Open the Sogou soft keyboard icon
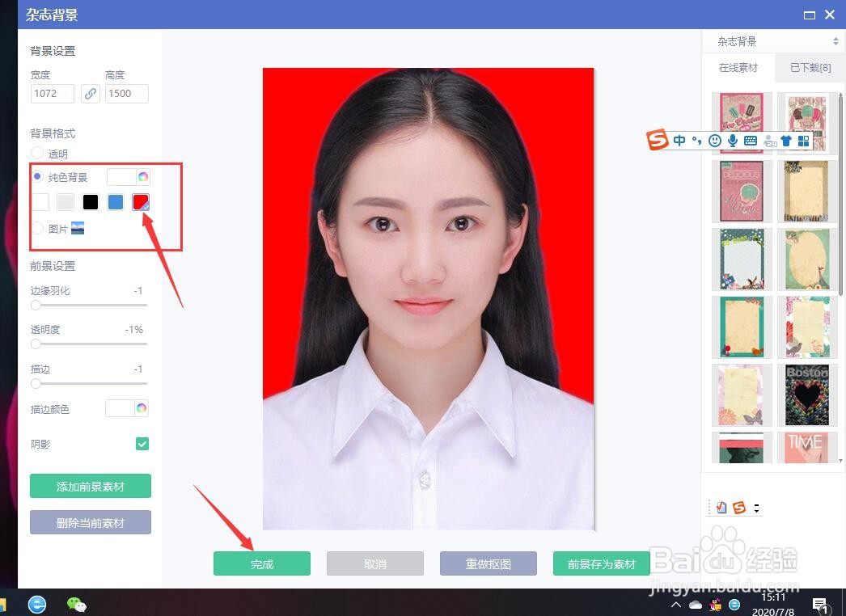 [x=751, y=141]
